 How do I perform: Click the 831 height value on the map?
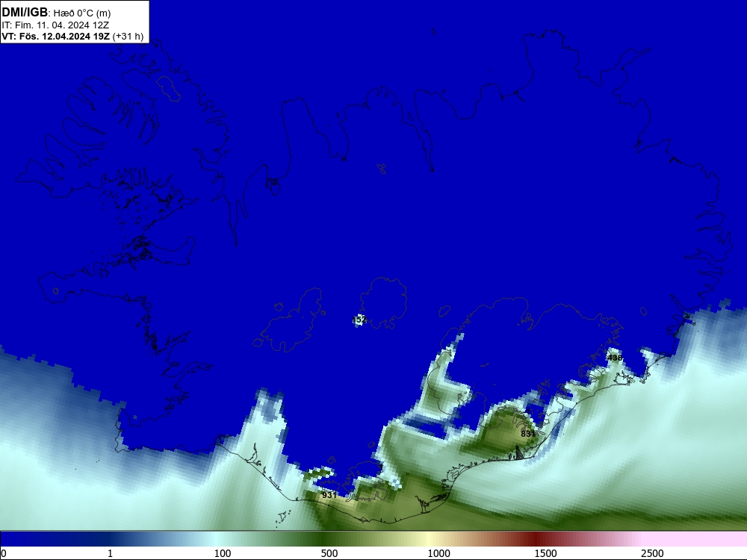[528, 434]
